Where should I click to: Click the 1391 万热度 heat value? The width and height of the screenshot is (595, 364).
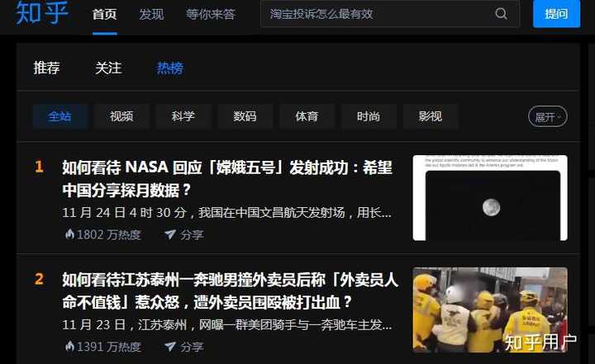click(108, 347)
